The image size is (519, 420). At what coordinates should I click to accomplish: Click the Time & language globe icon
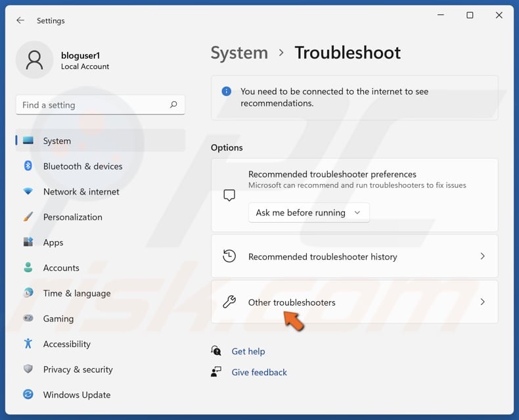click(28, 292)
